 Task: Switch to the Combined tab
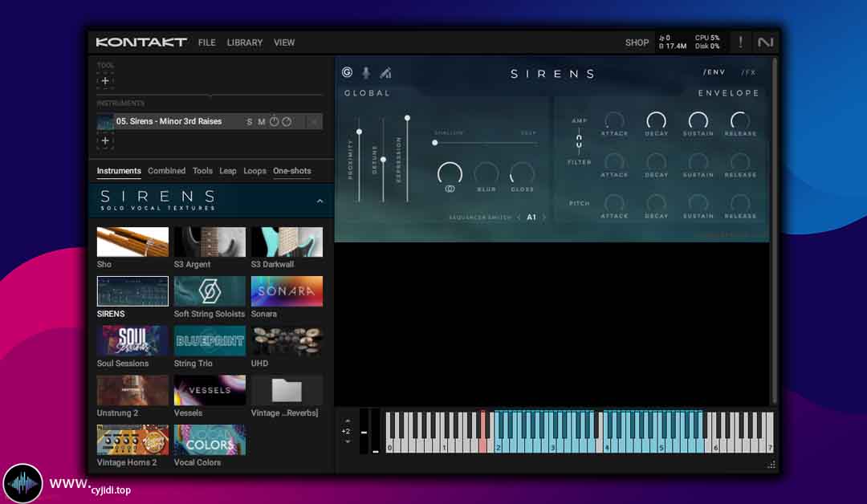point(166,171)
